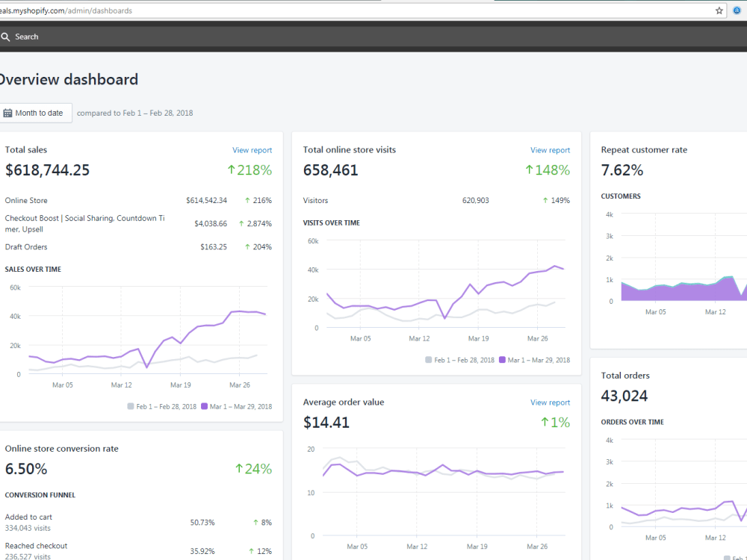The width and height of the screenshot is (747, 560).
Task: Click the Online store conversion rate title
Action: (x=61, y=449)
